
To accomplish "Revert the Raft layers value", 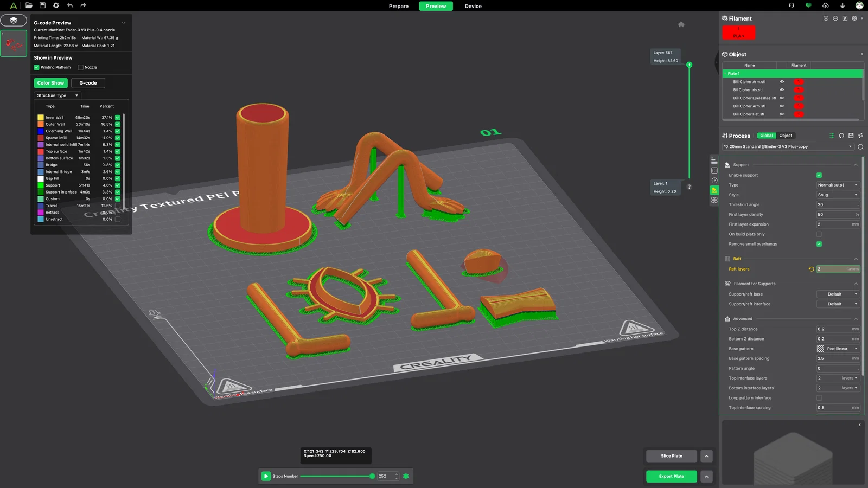I will coord(812,269).
